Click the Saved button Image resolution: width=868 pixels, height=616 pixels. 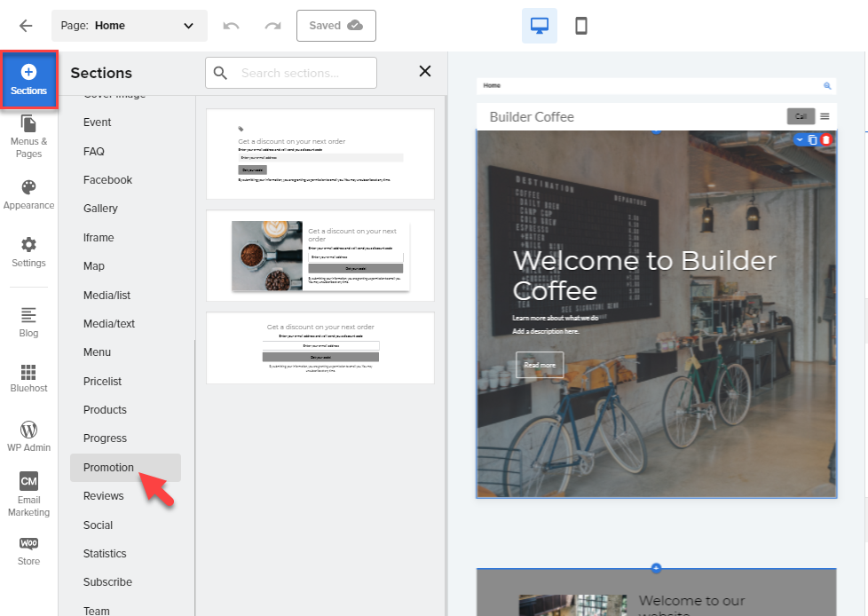[336, 26]
